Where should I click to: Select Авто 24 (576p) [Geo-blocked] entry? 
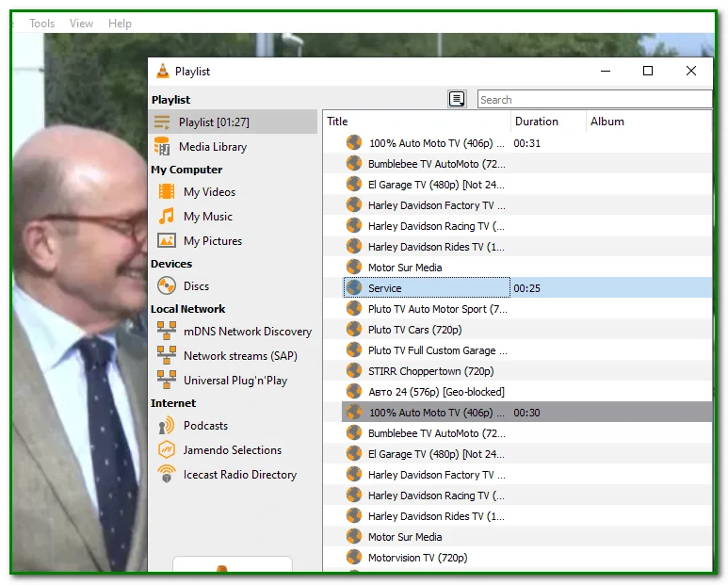coord(518,392)
